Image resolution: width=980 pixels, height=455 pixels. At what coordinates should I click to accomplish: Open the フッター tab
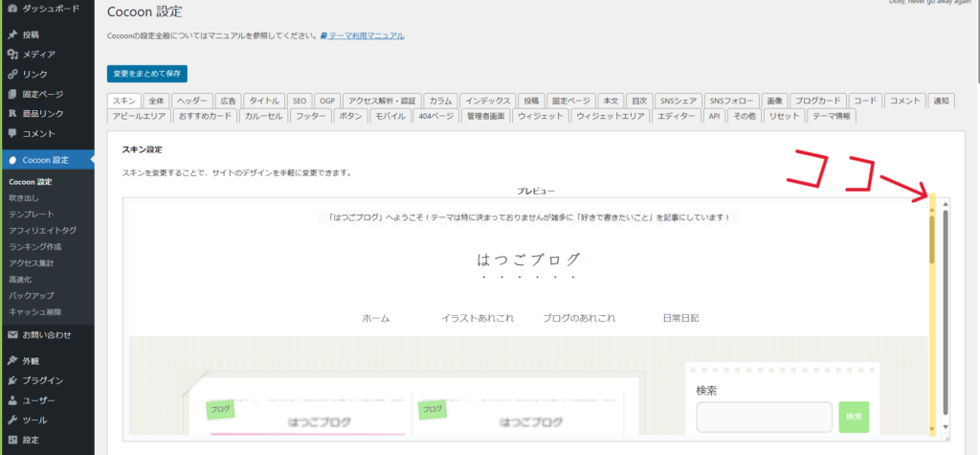pyautogui.click(x=311, y=116)
